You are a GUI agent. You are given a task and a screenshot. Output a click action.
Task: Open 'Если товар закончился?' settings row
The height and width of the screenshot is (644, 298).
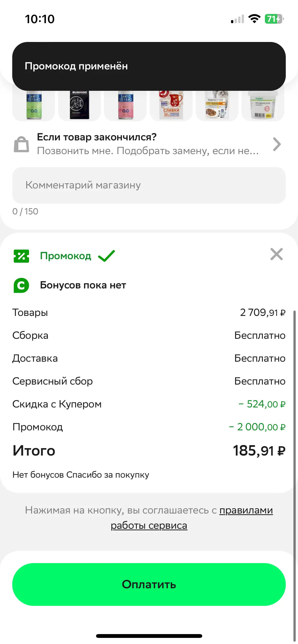[149, 144]
